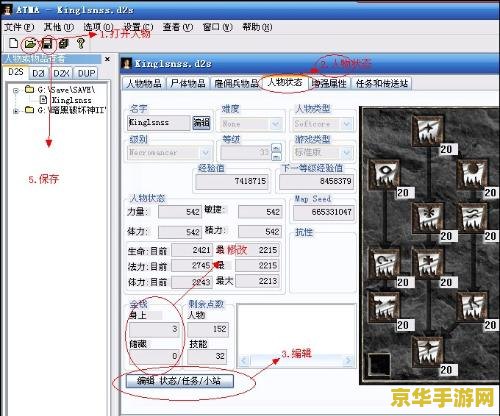
Task: Open the 窗口(W) menu
Action: click(x=218, y=27)
